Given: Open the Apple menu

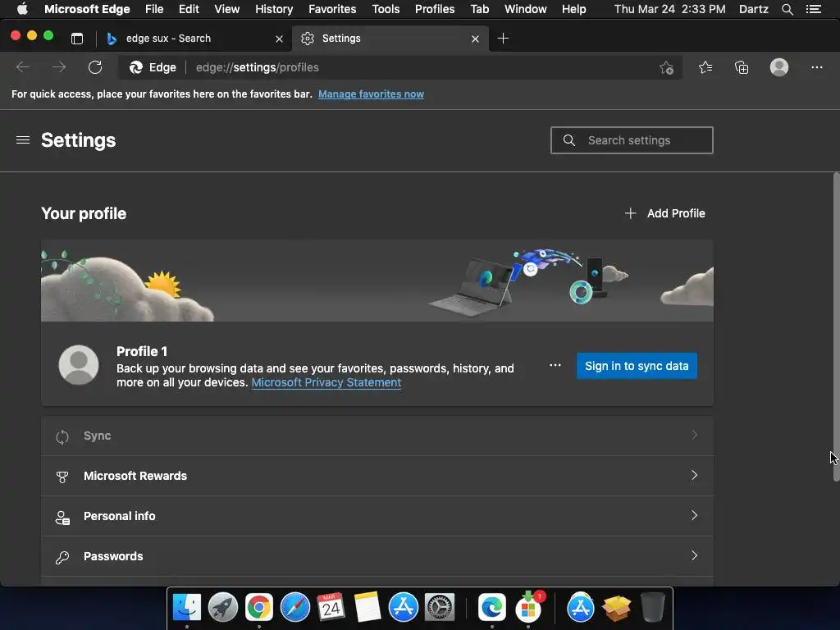Looking at the screenshot, I should click(x=22, y=9).
